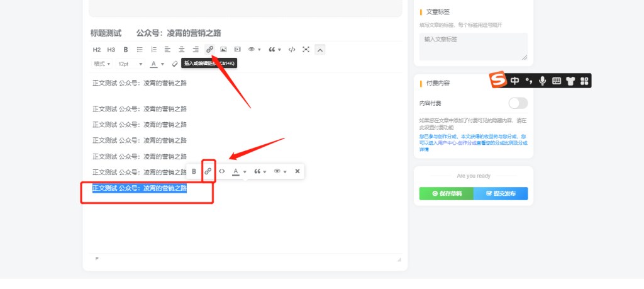This screenshot has width=644, height=289.
Task: Insert a code block from main toolbar
Action: tap(292, 50)
